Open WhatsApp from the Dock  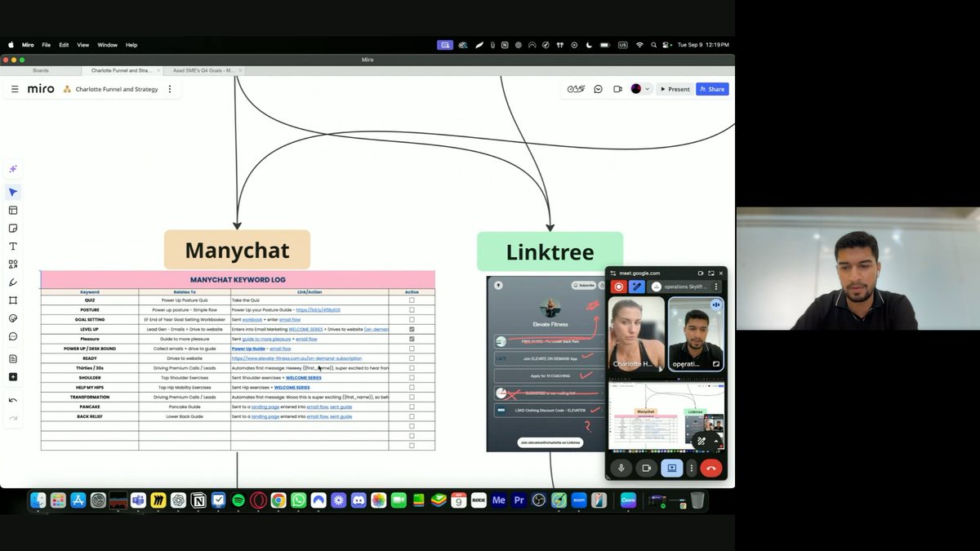pyautogui.click(x=298, y=500)
